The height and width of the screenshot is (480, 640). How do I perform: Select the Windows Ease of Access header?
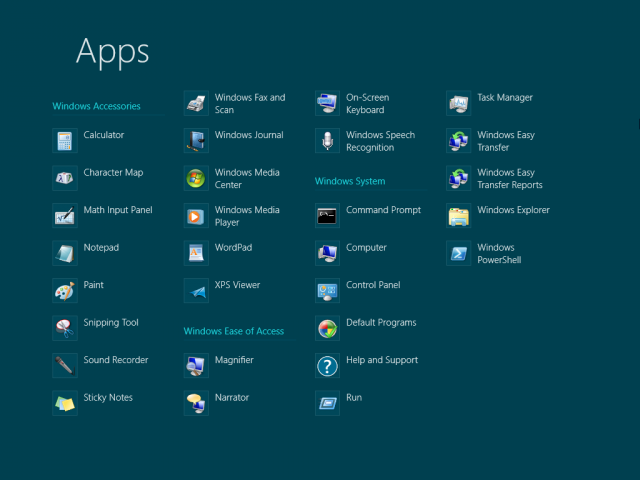click(x=234, y=331)
